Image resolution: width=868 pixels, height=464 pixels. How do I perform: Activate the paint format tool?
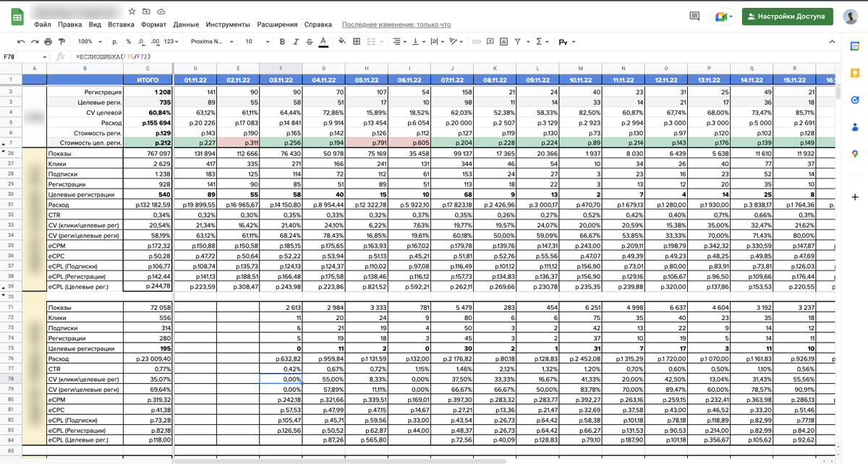(x=61, y=42)
